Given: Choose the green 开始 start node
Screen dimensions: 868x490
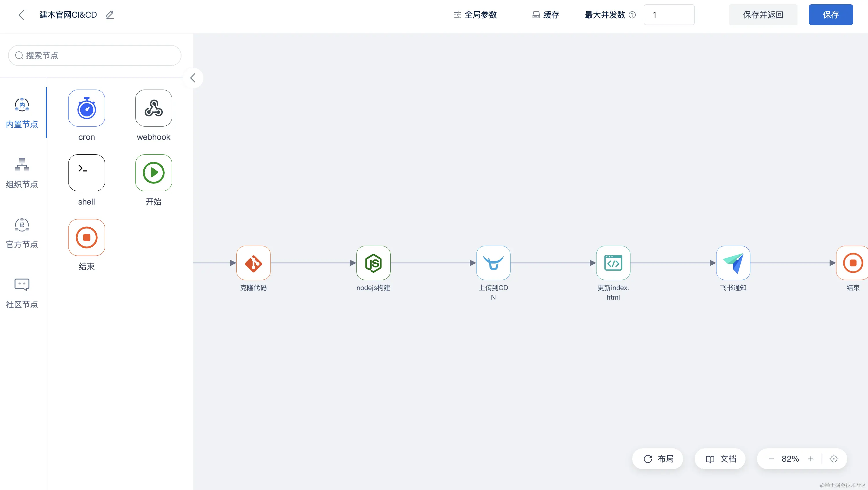Looking at the screenshot, I should coord(154,172).
